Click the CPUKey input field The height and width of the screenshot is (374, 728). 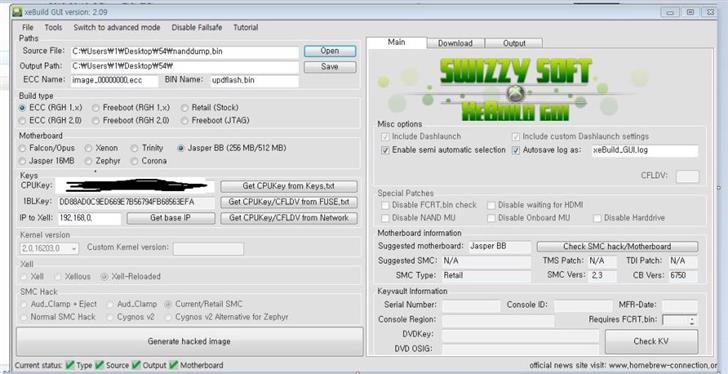(135, 187)
